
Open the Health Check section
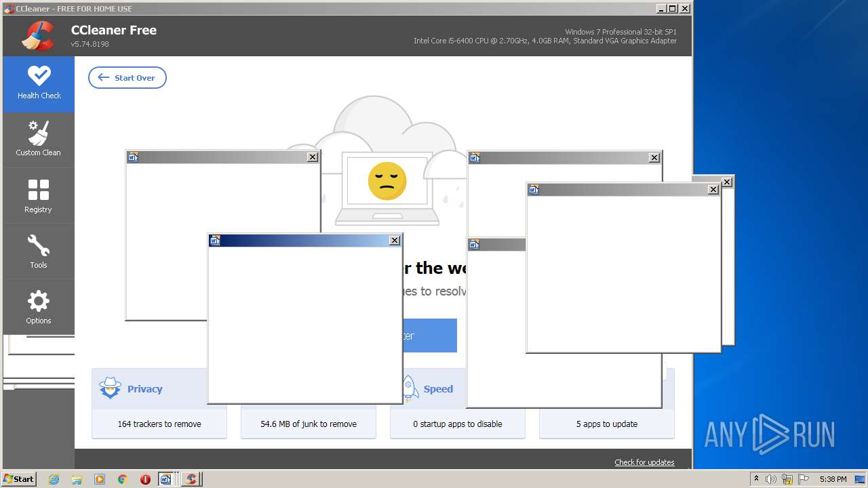pos(39,84)
